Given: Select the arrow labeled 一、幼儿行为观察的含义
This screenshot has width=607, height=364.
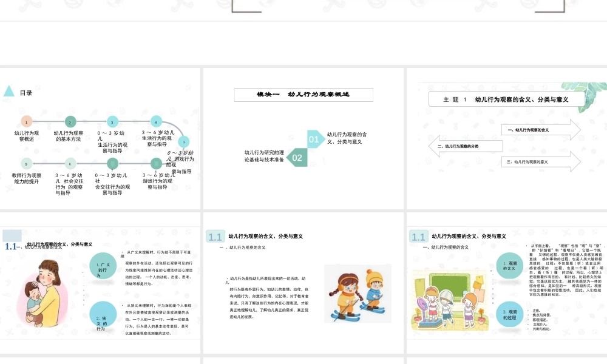Looking at the screenshot, I should [x=541, y=130].
